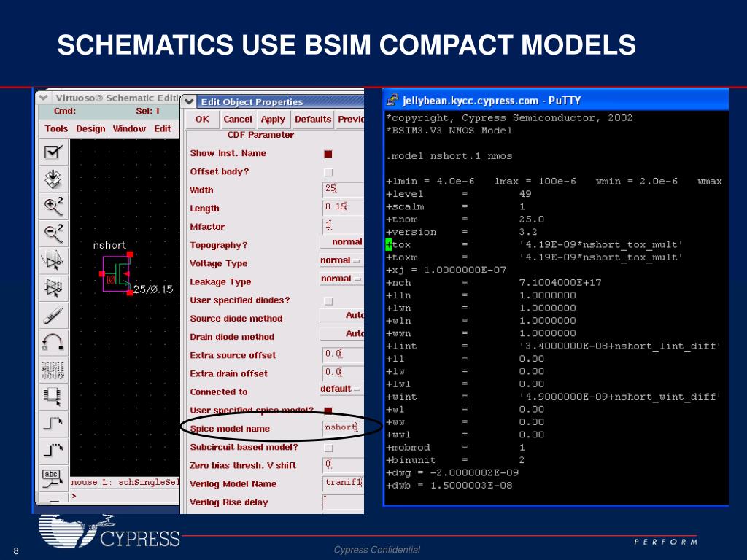
Task: Click the Virtuoso command prompt line
Action: tap(125, 496)
